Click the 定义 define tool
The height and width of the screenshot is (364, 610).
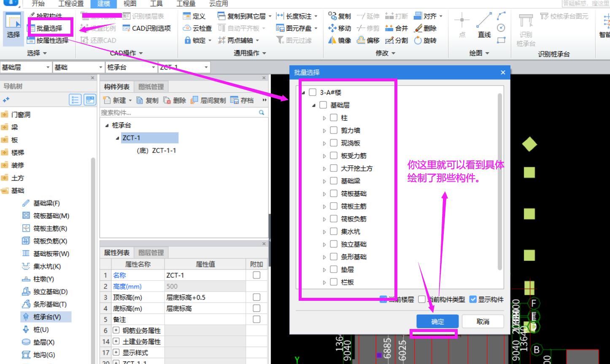point(194,16)
